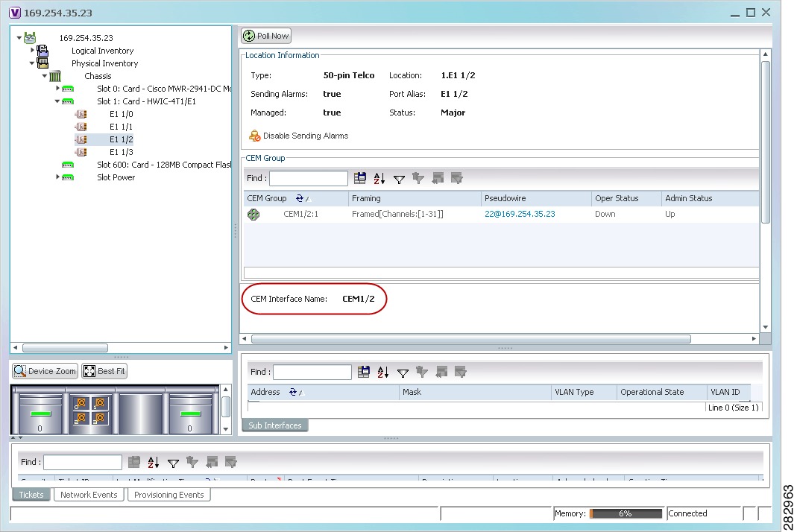Sort by the Oper Status column header
The width and height of the screenshot is (797, 532).
pos(626,198)
